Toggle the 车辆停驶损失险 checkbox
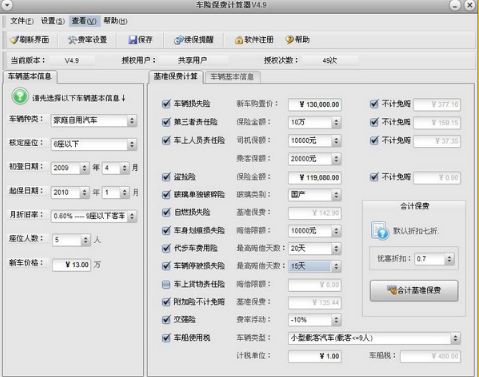This screenshot has width=479, height=377. [166, 266]
